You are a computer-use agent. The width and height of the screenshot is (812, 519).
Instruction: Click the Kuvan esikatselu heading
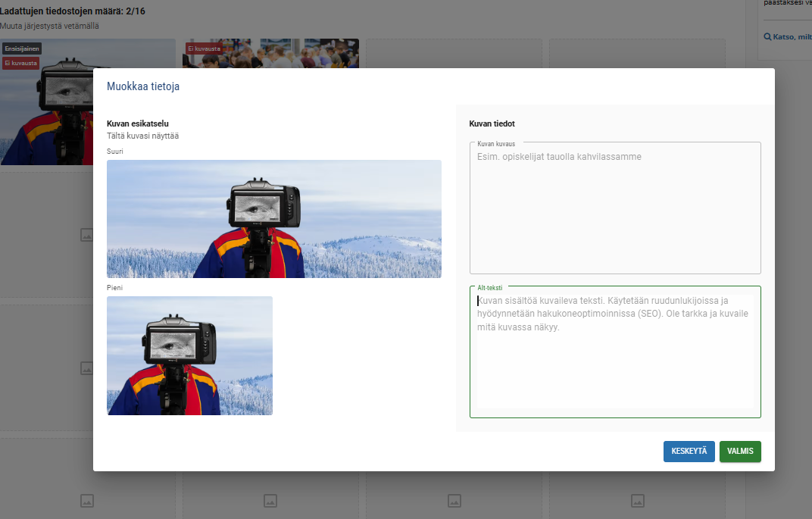point(138,123)
